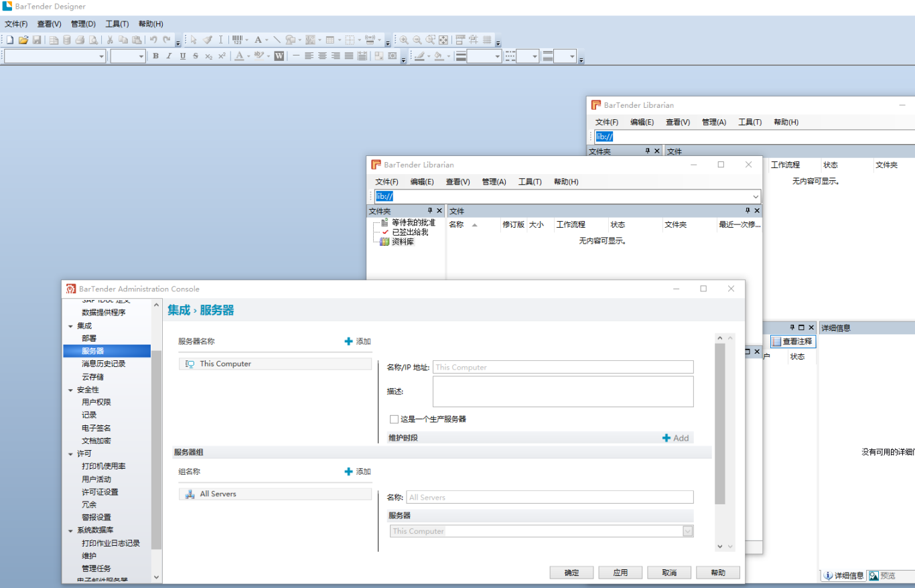Click the zoom in magnifier icon
The width and height of the screenshot is (915, 588).
click(x=404, y=40)
